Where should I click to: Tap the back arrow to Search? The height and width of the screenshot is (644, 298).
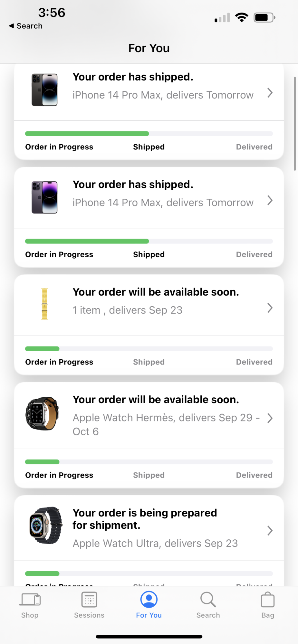click(12, 26)
